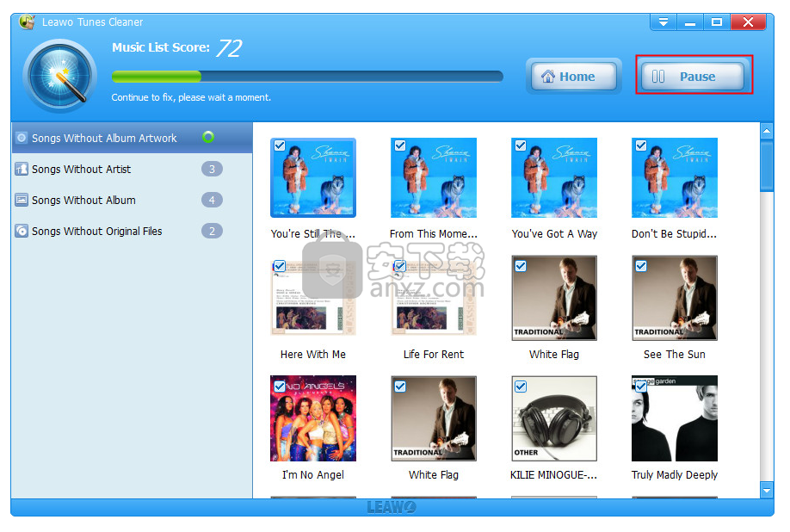This screenshot has height=532, width=790.
Task: Click the scroll down arrow of song list
Action: click(x=766, y=489)
